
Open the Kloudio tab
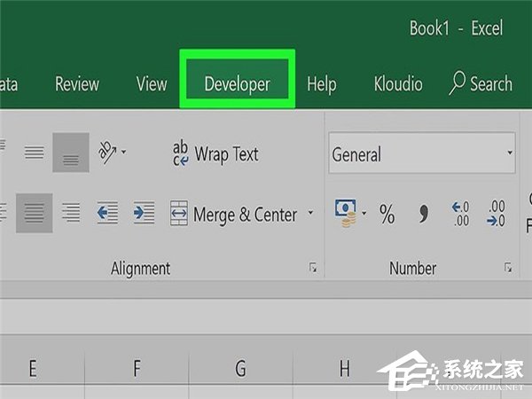tap(398, 84)
